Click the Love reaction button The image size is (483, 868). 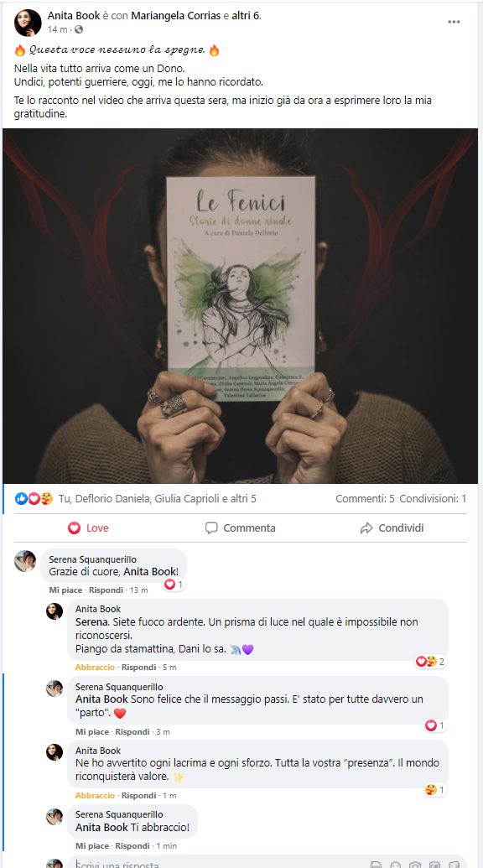coord(89,528)
